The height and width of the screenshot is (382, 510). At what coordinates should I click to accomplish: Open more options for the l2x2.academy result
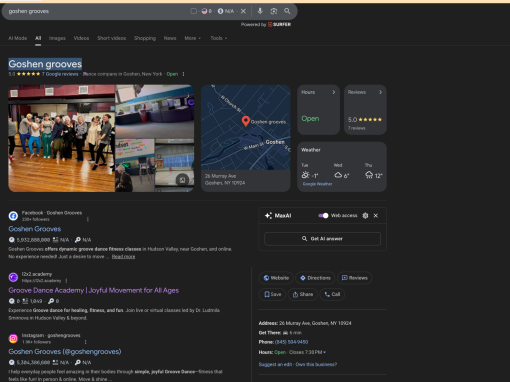[x=66, y=281]
